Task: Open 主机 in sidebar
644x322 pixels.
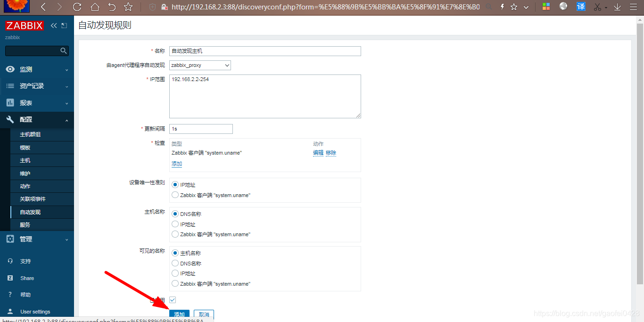Action: click(25, 160)
